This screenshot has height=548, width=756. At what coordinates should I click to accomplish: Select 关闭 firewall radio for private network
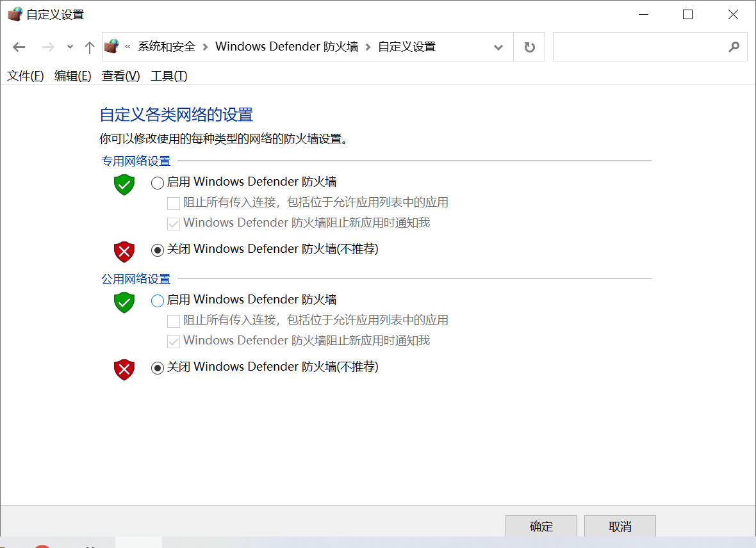[x=157, y=250]
